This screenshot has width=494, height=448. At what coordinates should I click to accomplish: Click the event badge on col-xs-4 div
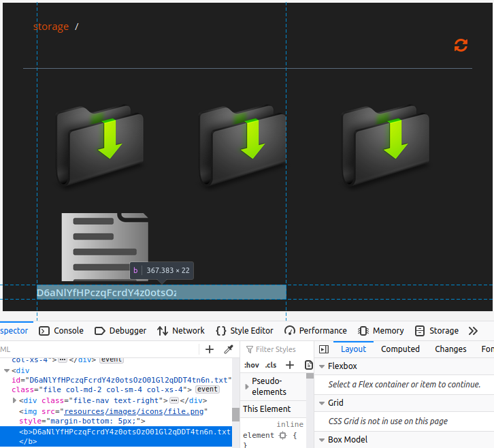pyautogui.click(x=111, y=360)
